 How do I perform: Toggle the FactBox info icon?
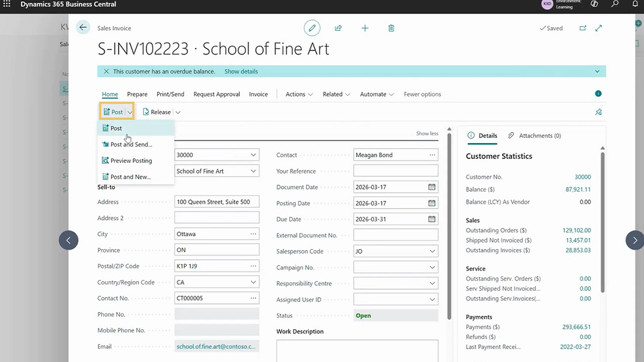tap(598, 93)
